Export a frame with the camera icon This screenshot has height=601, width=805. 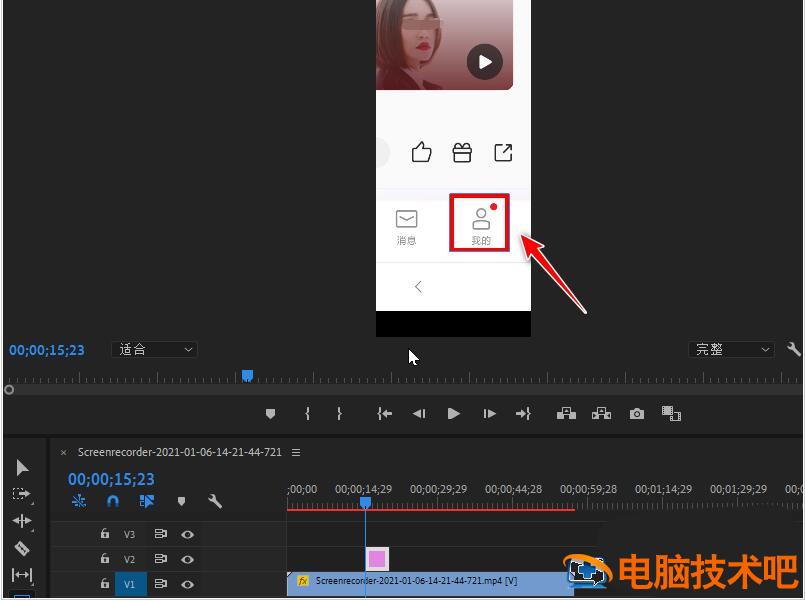(x=636, y=413)
